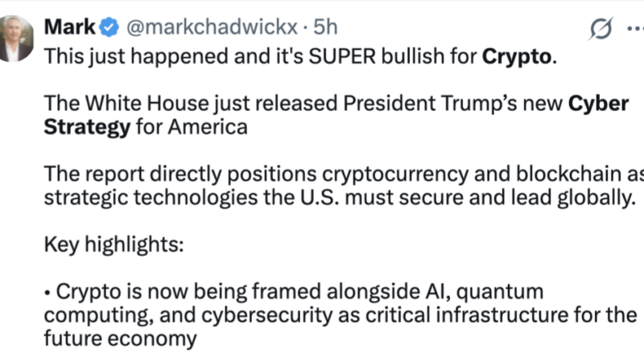
Task: Click the blue verified badge
Action: pyautogui.click(x=110, y=28)
